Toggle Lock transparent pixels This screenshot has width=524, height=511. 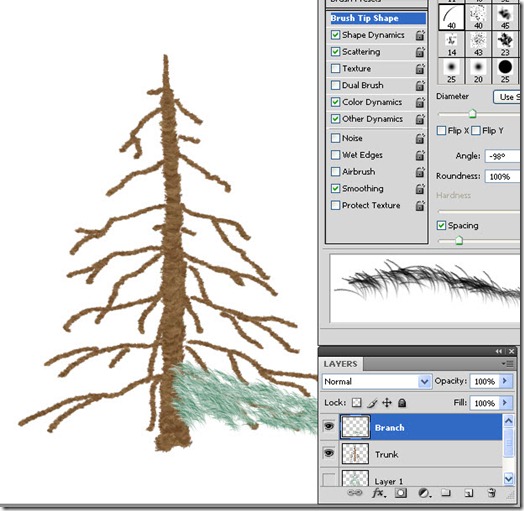point(357,403)
